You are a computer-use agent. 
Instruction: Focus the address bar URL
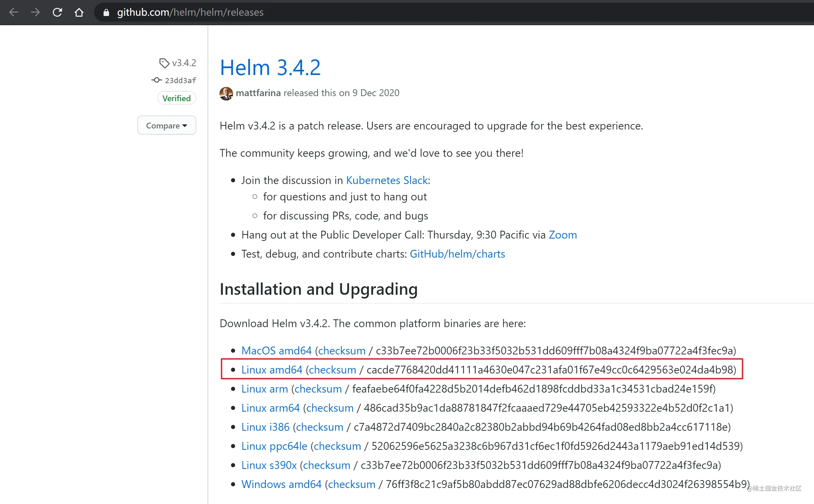pyautogui.click(x=190, y=12)
